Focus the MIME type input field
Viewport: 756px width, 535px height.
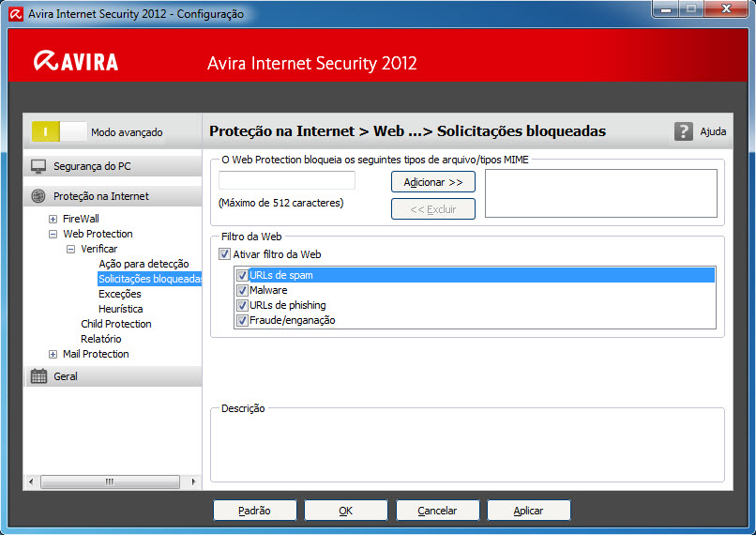(x=287, y=180)
